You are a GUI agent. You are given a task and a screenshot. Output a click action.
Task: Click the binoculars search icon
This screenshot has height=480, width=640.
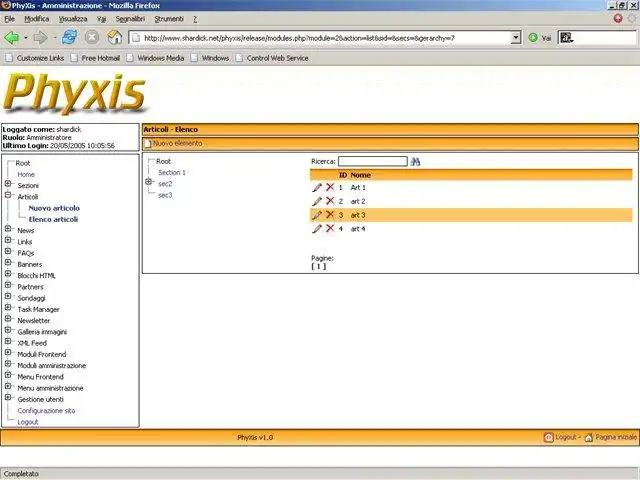[416, 162]
